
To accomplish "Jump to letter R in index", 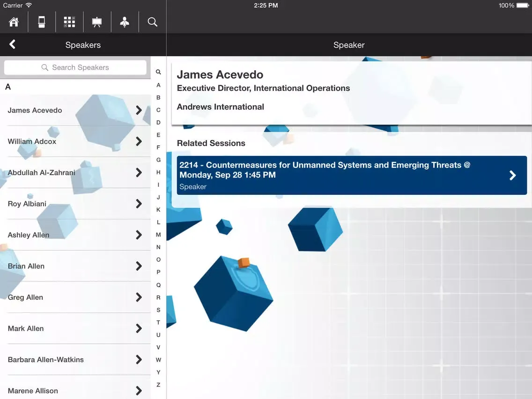I will [x=158, y=297].
